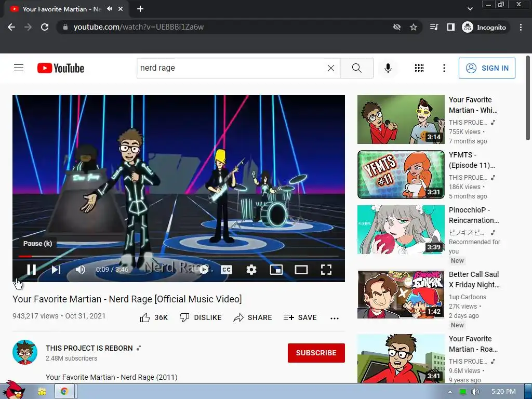The height and width of the screenshot is (399, 532).
Task: Open the yellow taskbar icon next to Chrome
Action: click(42, 392)
